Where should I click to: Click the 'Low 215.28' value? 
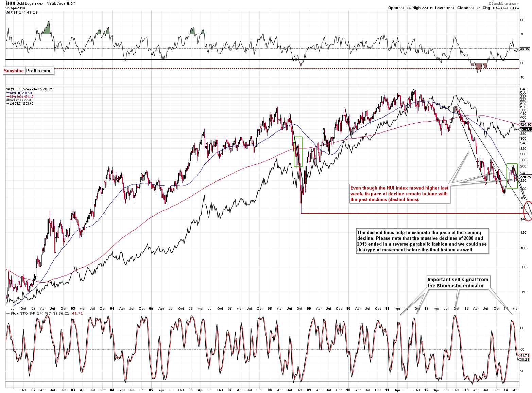click(445, 8)
